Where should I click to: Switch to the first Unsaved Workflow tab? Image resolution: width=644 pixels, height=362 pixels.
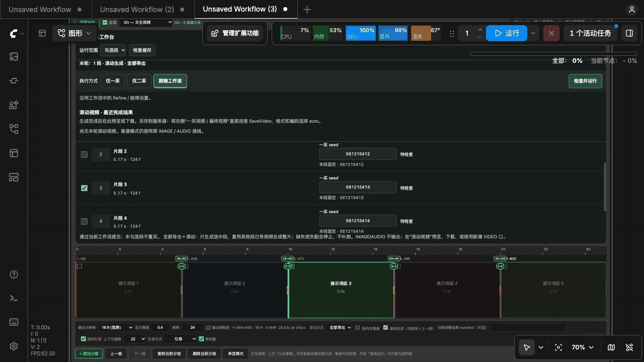[40, 9]
